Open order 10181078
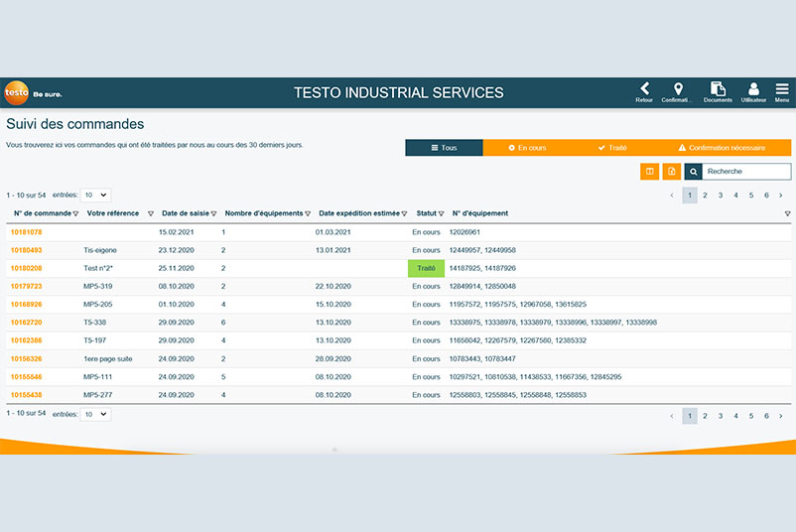This screenshot has width=796, height=532. [x=27, y=232]
